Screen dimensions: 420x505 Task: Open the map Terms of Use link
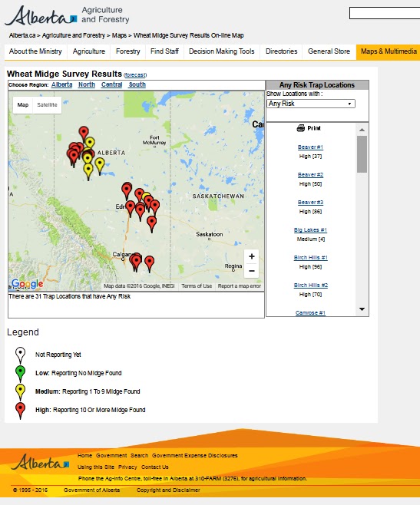tap(197, 286)
